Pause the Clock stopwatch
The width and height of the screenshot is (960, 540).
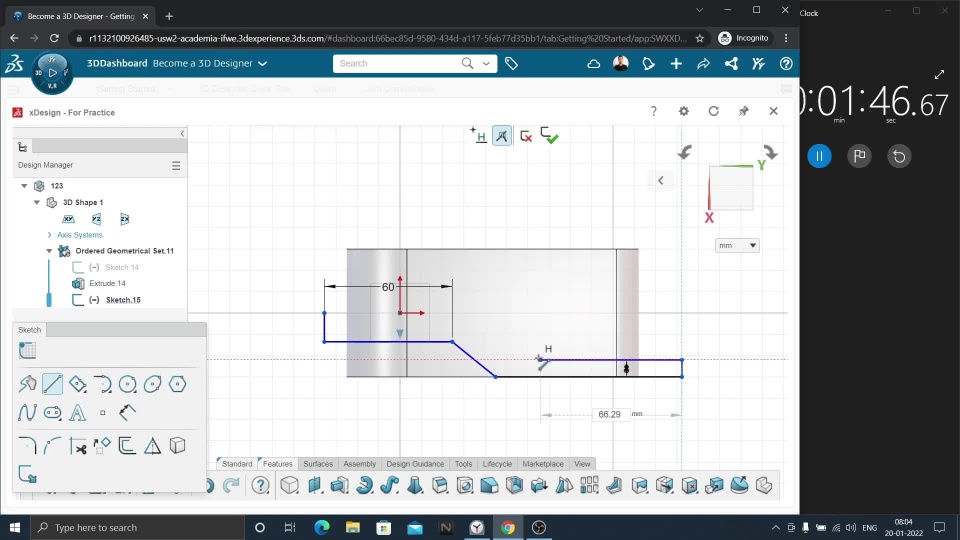coord(819,156)
